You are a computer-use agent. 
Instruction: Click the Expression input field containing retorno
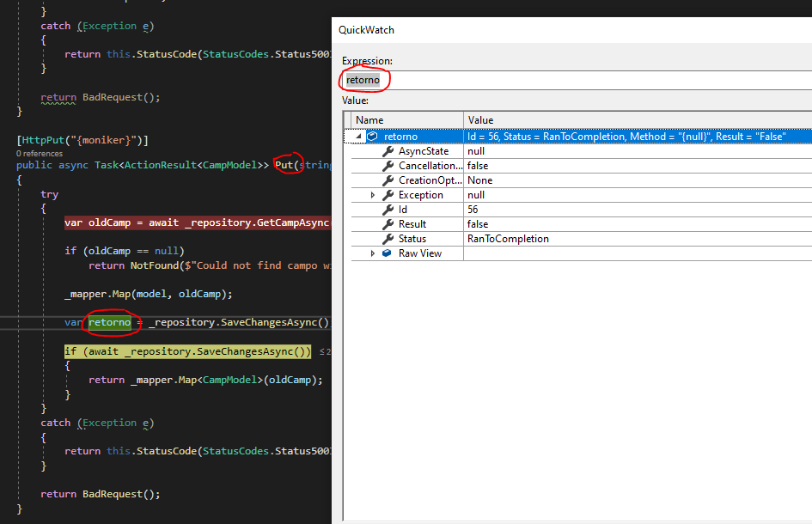(x=577, y=80)
